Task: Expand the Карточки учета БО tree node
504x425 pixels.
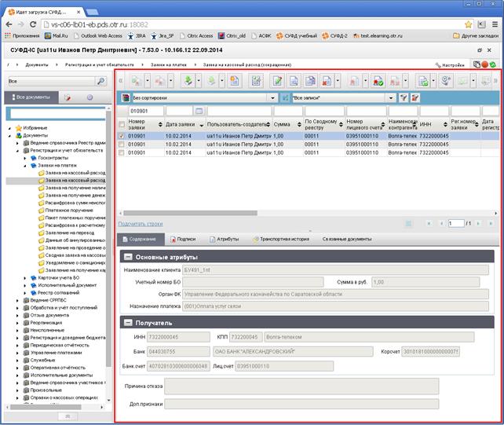Action: (x=25, y=278)
